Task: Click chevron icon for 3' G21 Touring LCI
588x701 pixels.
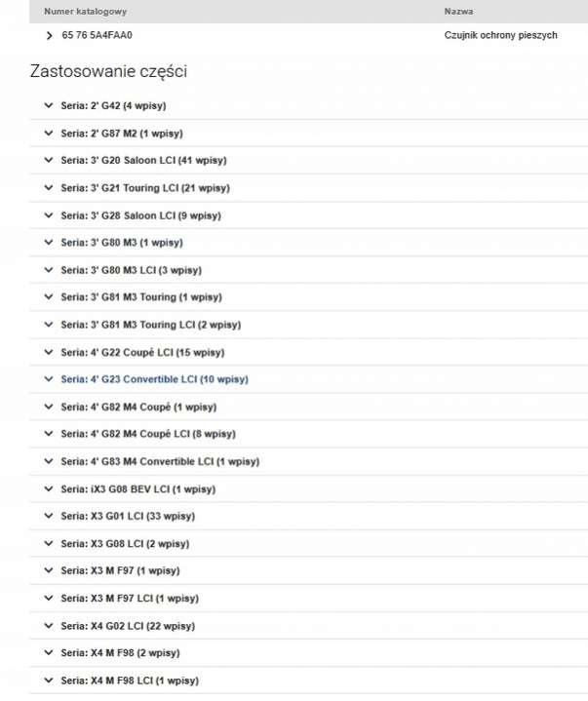Action: point(47,187)
